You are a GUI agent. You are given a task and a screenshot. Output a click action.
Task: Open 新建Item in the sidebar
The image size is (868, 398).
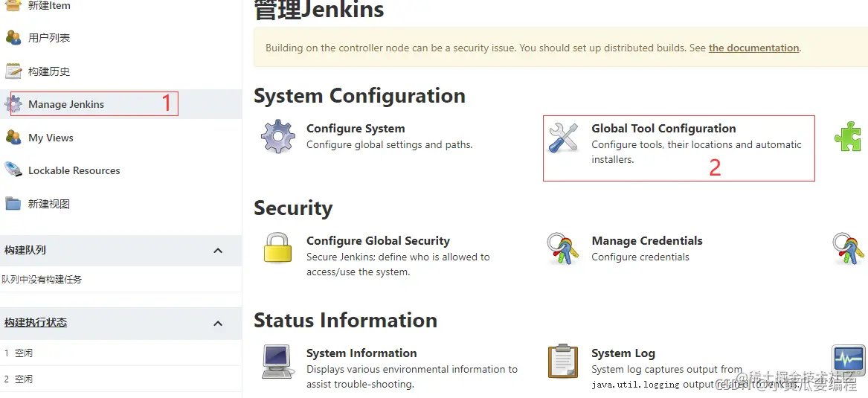coord(49,5)
